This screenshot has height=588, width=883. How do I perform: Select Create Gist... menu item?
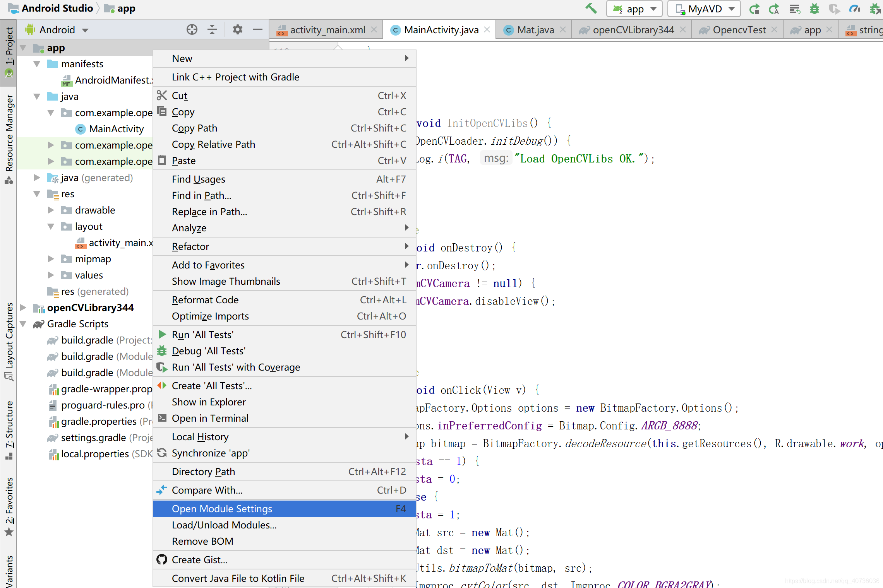click(x=285, y=560)
